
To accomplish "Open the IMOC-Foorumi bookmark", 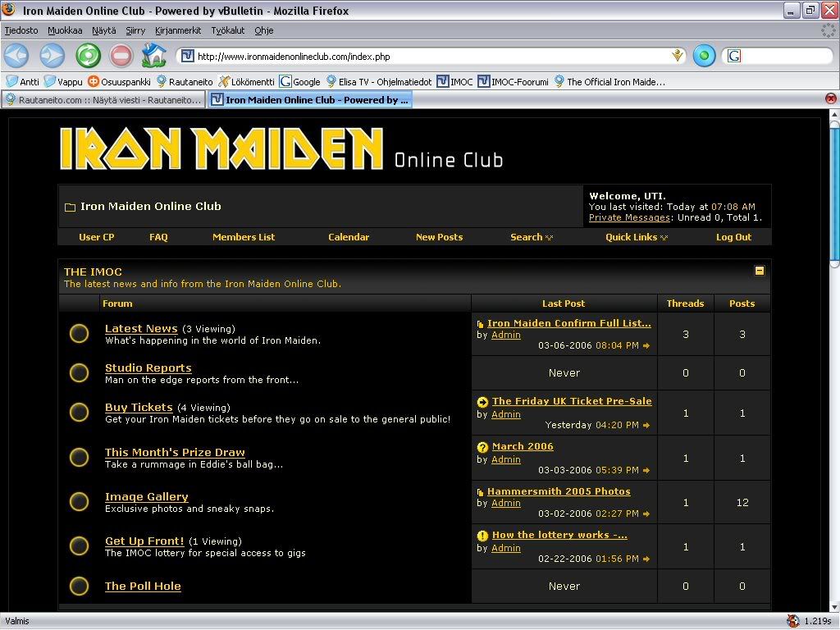I will (514, 82).
